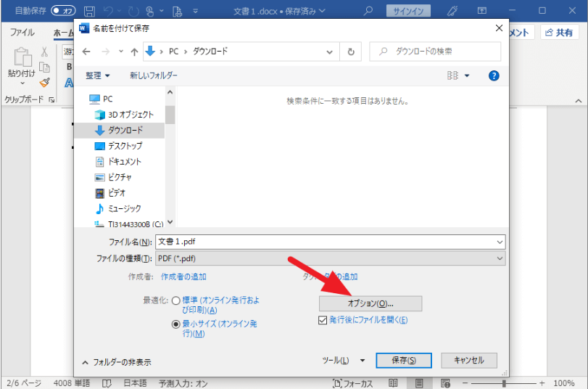Select the 標準 optimization radio button
The image size is (588, 389).
176,300
